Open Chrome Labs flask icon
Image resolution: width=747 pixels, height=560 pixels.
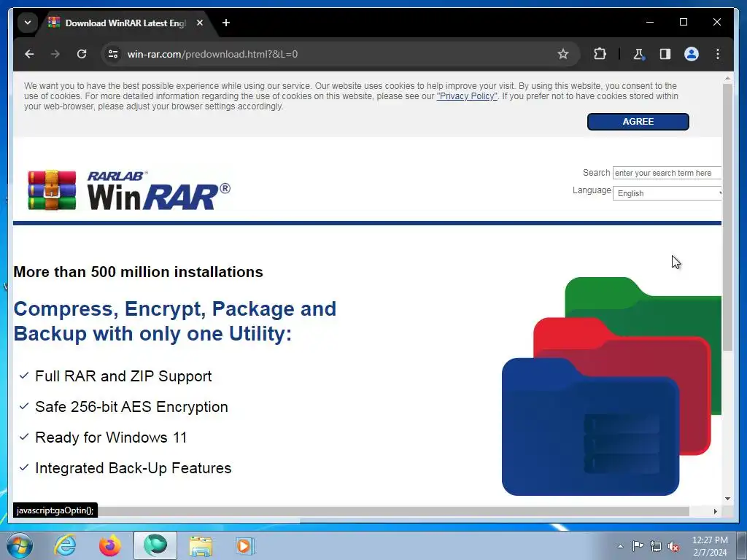pyautogui.click(x=639, y=54)
